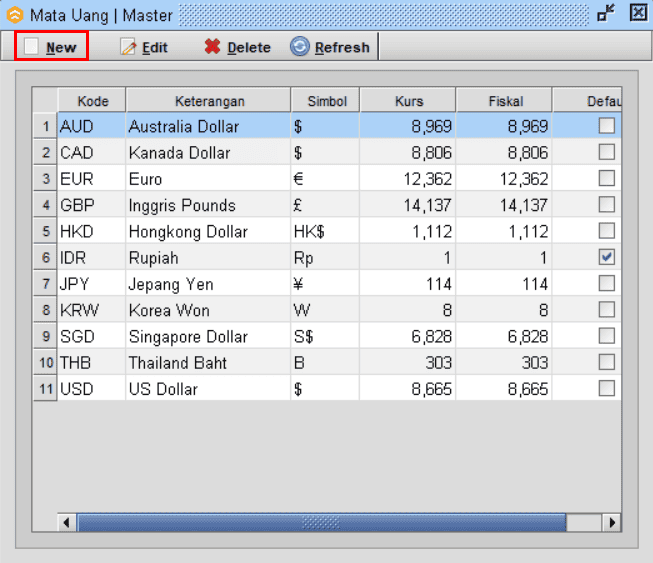The height and width of the screenshot is (563, 653).
Task: Click the Hongkong Dollar description cell
Action: [x=208, y=231]
